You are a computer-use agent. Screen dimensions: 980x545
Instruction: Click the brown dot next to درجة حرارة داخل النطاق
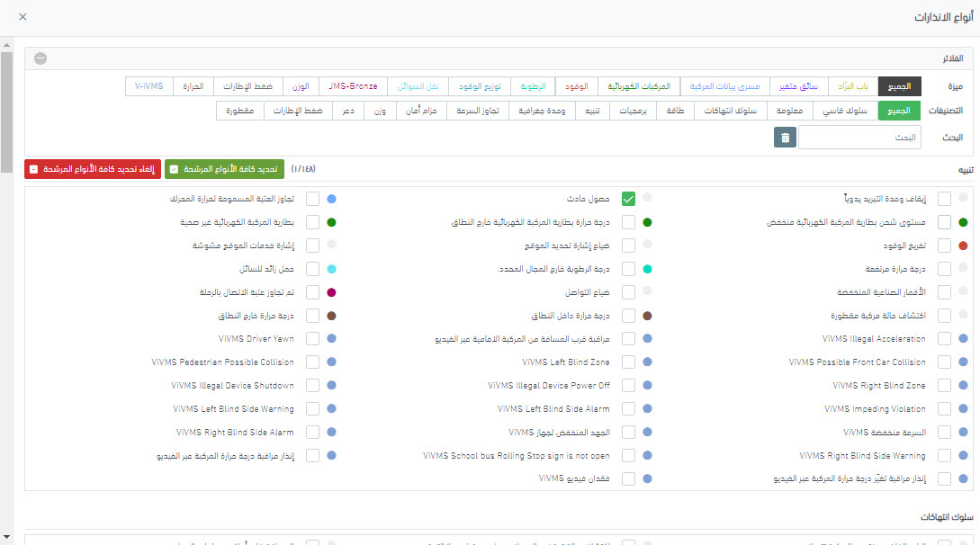647,316
